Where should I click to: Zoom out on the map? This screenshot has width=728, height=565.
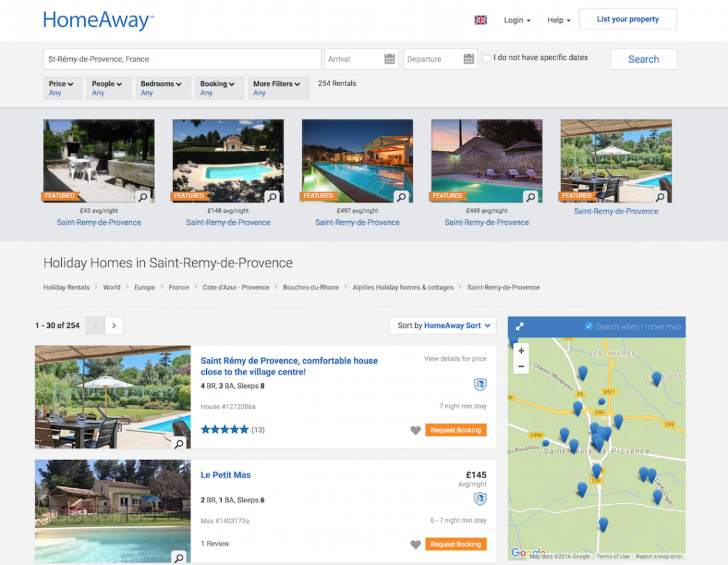tap(521, 366)
